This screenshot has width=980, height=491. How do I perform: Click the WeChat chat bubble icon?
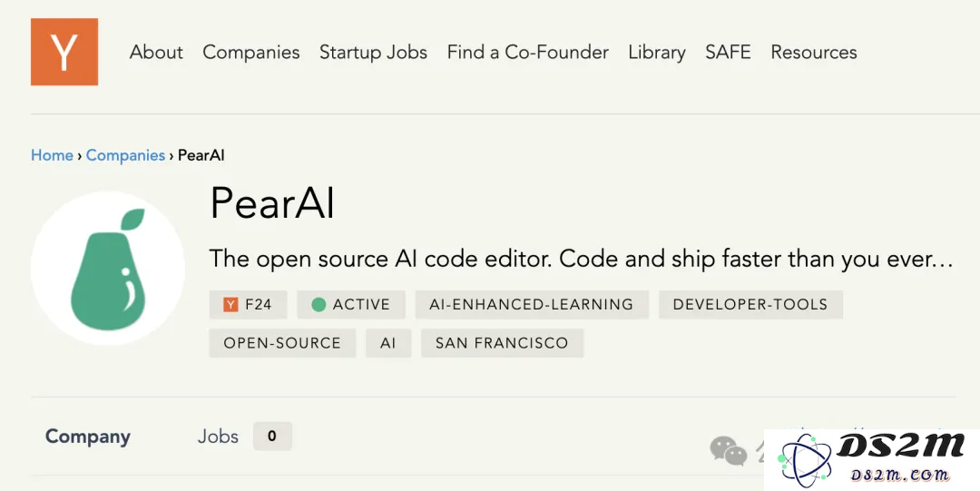point(729,450)
